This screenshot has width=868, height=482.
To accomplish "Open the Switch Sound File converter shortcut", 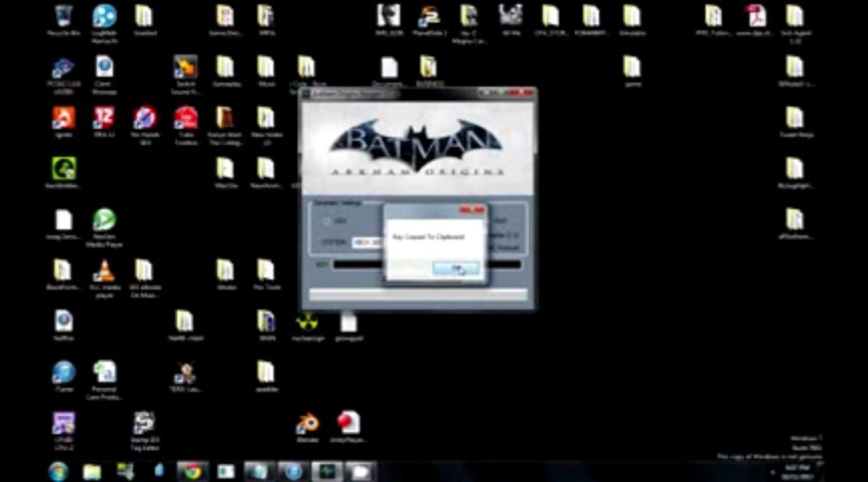I will pos(185,74).
